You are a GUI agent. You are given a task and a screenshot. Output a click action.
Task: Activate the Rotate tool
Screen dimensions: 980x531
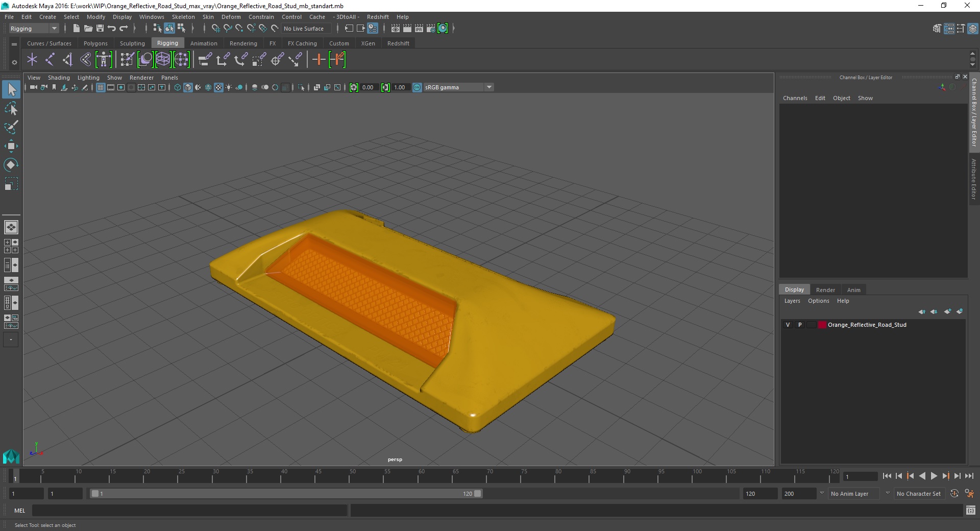[x=11, y=164]
